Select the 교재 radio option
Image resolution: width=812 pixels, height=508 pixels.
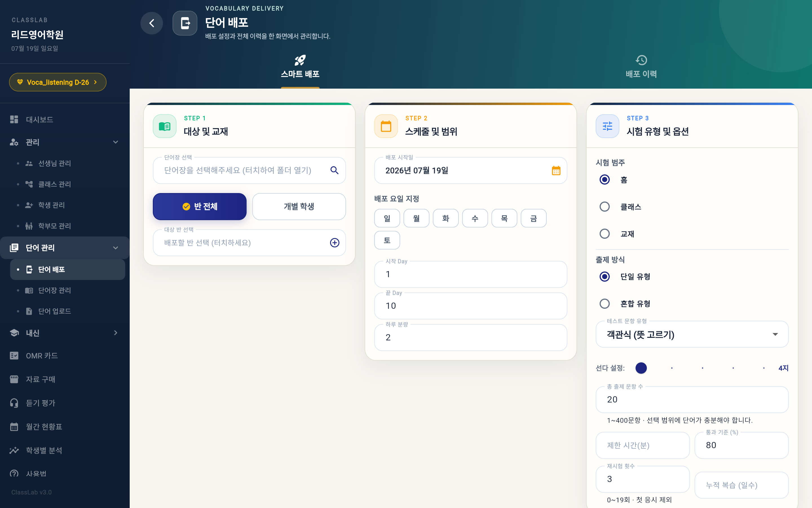(x=605, y=233)
